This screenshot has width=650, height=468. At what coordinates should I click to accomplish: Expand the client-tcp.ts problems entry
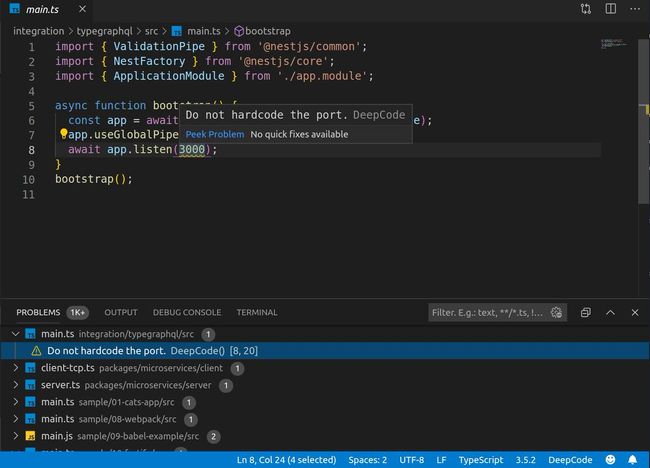pyautogui.click(x=15, y=368)
